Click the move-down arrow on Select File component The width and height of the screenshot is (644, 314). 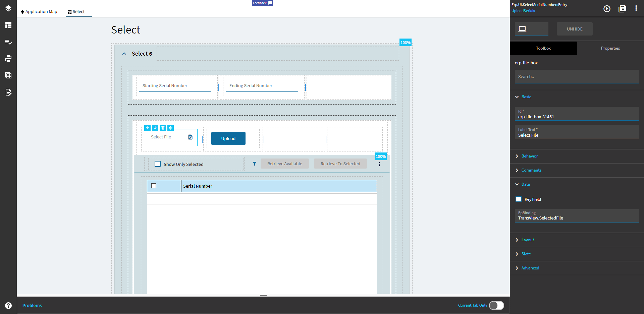click(155, 128)
